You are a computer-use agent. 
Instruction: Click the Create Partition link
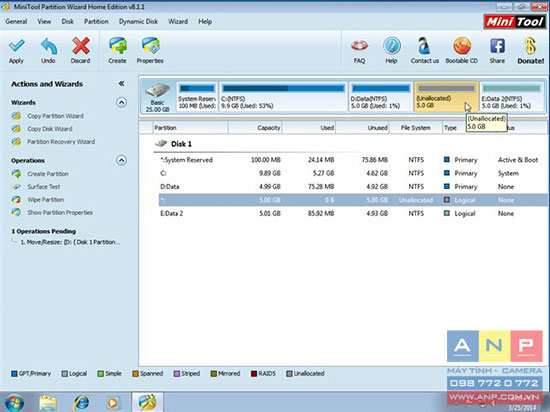pyautogui.click(x=48, y=174)
